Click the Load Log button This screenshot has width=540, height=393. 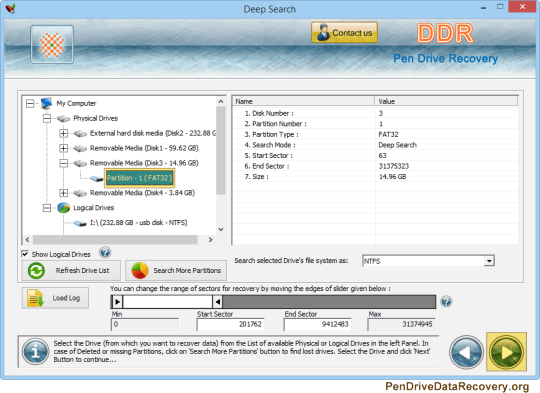[x=55, y=298]
